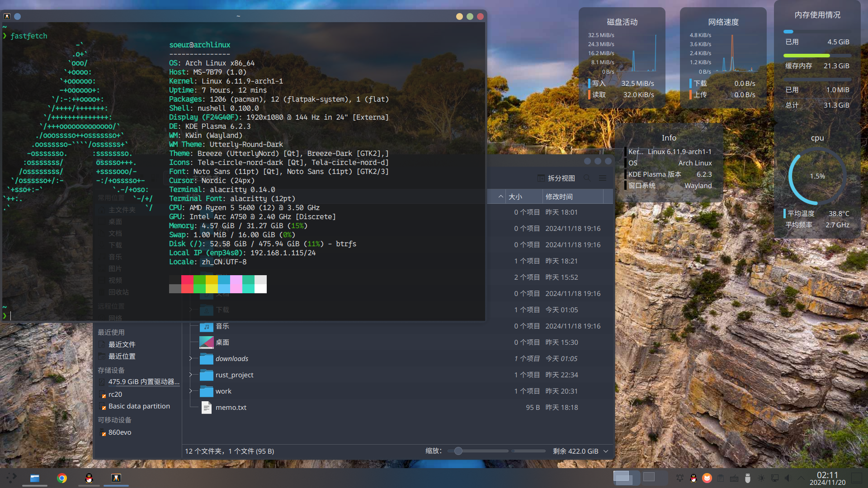Open the QQ penguin taskbar app
The image size is (868, 488).
coord(89,478)
